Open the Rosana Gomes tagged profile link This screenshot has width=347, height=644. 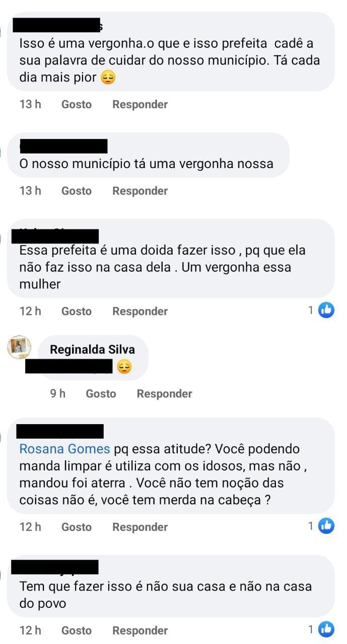[64, 449]
